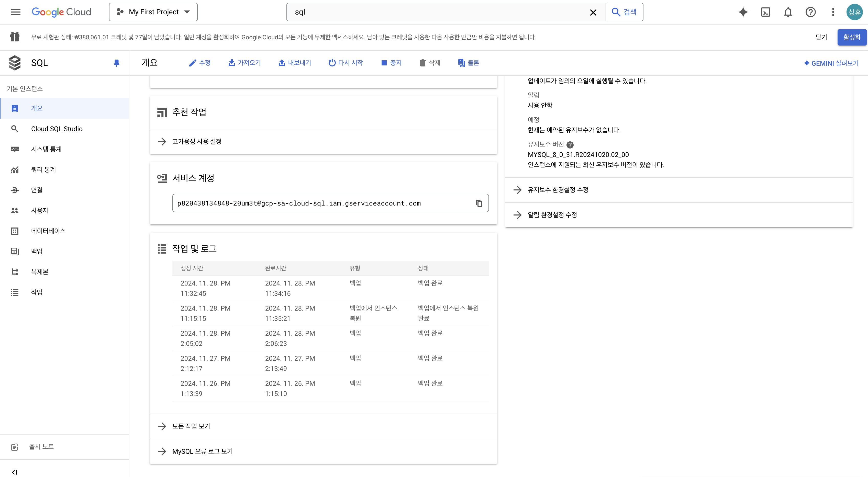Open 쿼리 통계 in sidebar

pos(64,169)
